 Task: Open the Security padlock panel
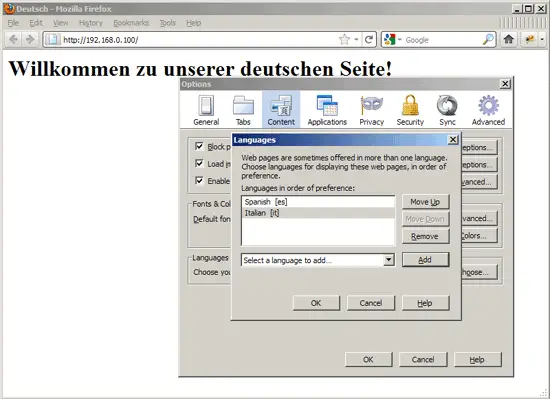(x=410, y=110)
